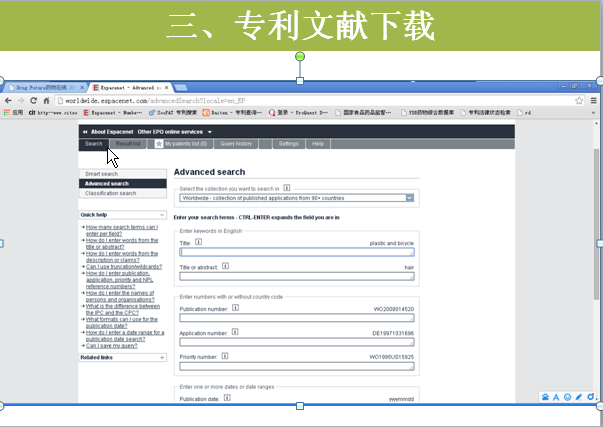Expand the Related links panel
The width and height of the screenshot is (603, 427).
[x=162, y=357]
